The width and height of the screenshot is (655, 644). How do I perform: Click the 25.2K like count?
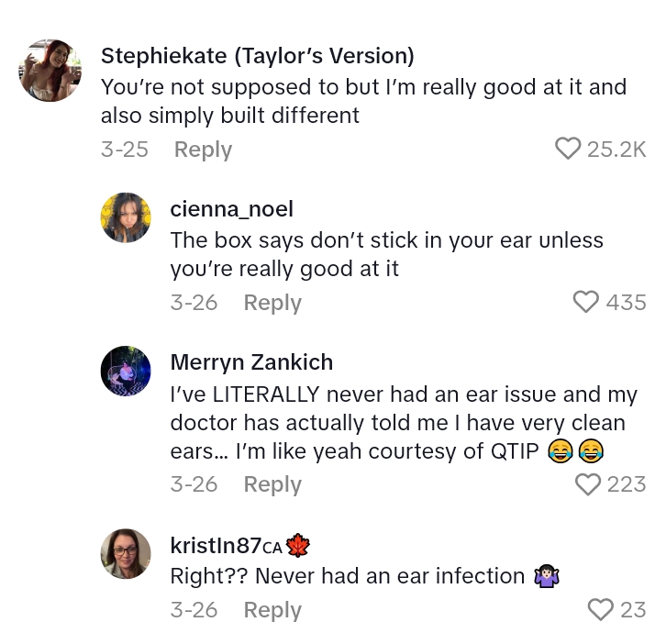(616, 150)
